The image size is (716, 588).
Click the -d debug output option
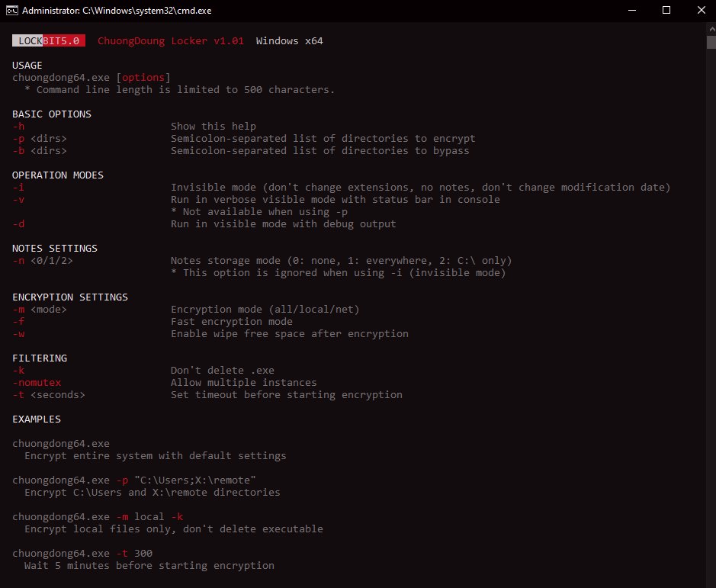[18, 223]
